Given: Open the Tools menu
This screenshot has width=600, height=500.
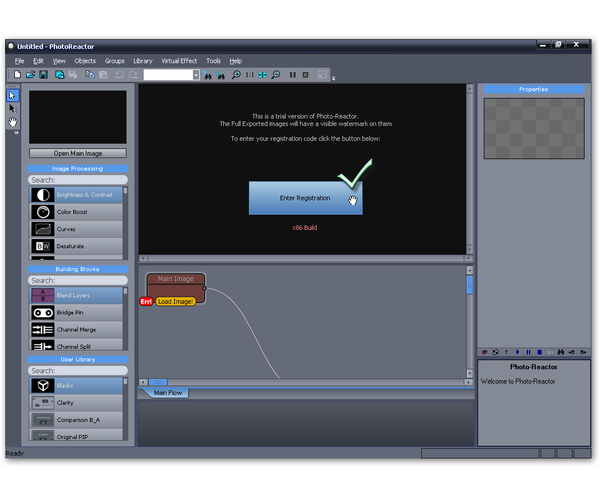Looking at the screenshot, I should point(214,61).
